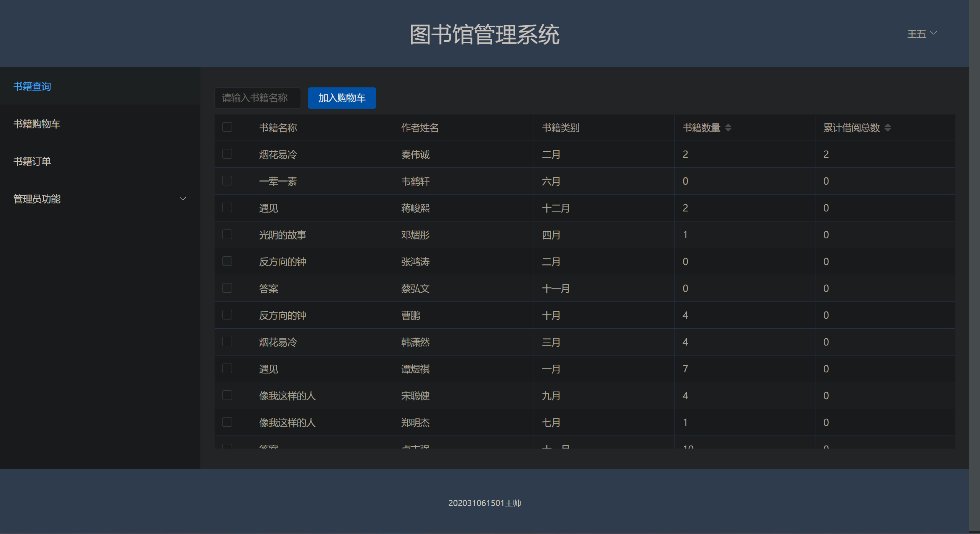Click the 王五 dropdown chevron arrow
The height and width of the screenshot is (534, 980).
933,33
